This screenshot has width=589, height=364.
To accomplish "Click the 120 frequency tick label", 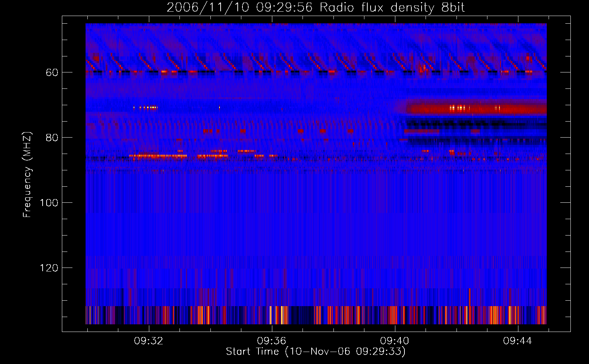I will (49, 268).
